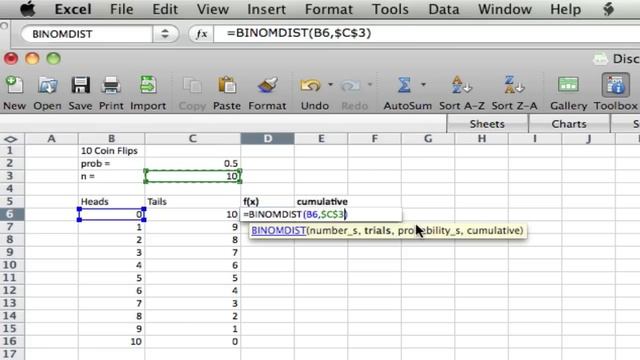Image resolution: width=640 pixels, height=360 pixels.
Task: Open the Name Box dropdown stepper
Action: click(165, 34)
